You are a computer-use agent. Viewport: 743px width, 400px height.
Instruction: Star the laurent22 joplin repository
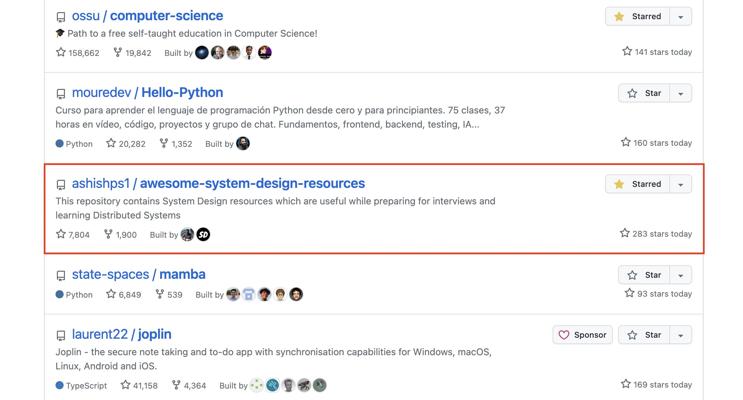(643, 335)
